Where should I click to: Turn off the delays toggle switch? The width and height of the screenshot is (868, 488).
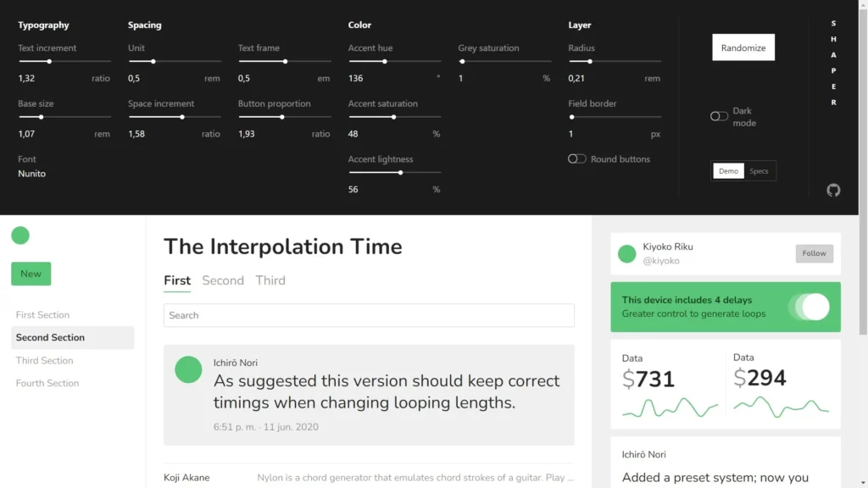(x=809, y=307)
